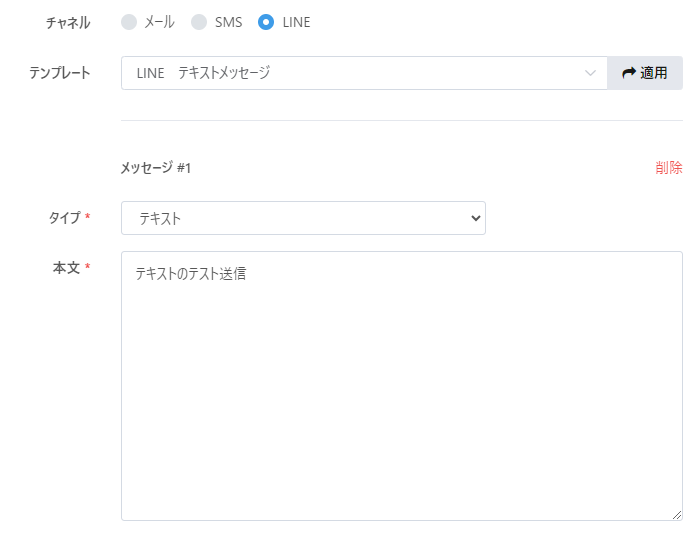Viewport: 697px width, 551px height.
Task: Click the メール text label beside its radio
Action: 160,22
